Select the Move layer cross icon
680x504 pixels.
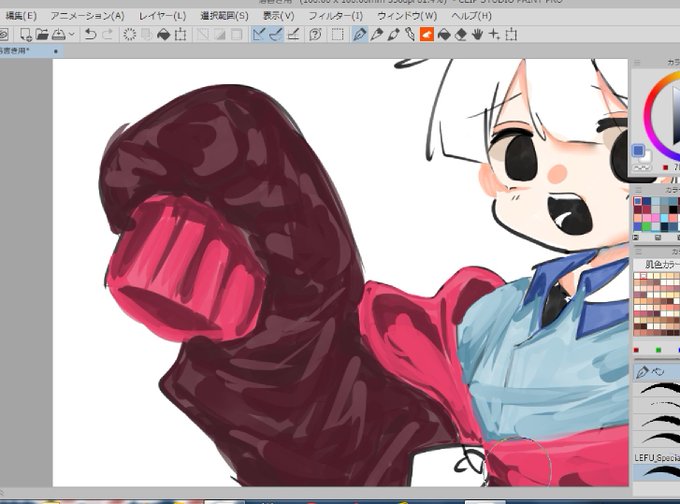click(x=494, y=34)
